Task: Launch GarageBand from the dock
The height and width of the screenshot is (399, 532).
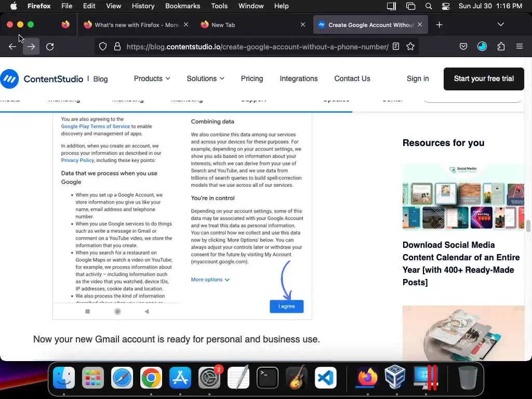Action: click(x=297, y=378)
